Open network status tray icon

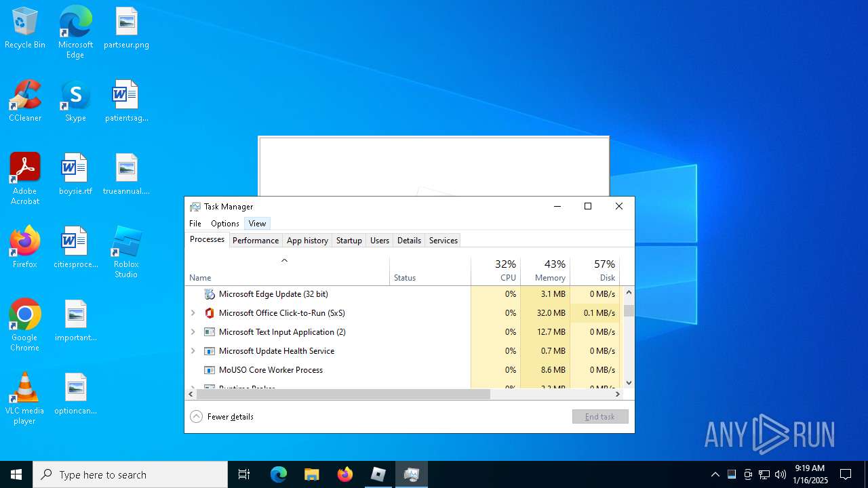[x=764, y=474]
